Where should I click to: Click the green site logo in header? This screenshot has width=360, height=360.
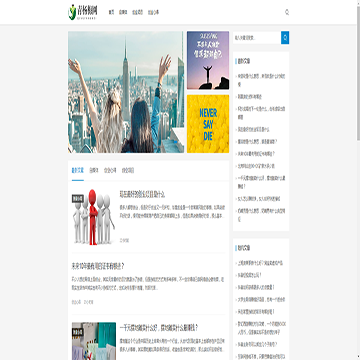click(83, 12)
